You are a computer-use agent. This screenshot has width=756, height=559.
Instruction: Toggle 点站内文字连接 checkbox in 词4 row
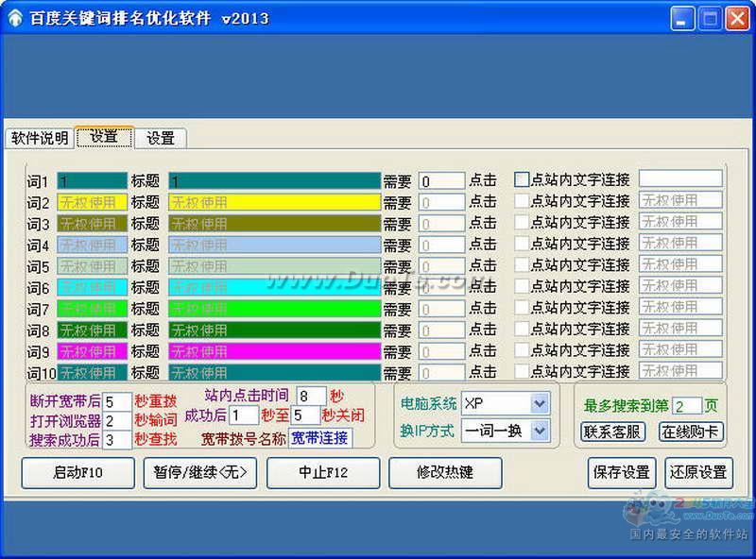coord(522,244)
